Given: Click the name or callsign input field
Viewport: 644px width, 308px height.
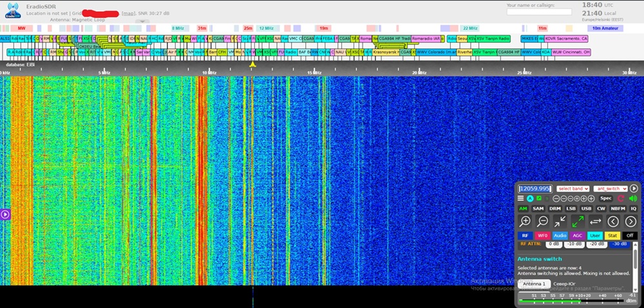Looking at the screenshot, I should click(539, 12).
